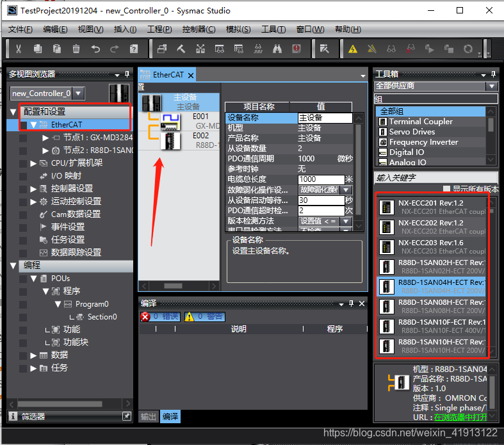The image size is (504, 445).
Task: Select R88D-1SAN08H-ECT device in toolbox
Action: 432,307
